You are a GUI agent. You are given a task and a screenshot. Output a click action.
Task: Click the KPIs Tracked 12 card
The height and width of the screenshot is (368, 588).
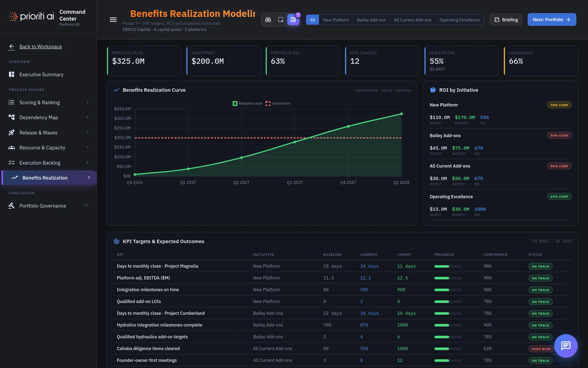tap(382, 61)
